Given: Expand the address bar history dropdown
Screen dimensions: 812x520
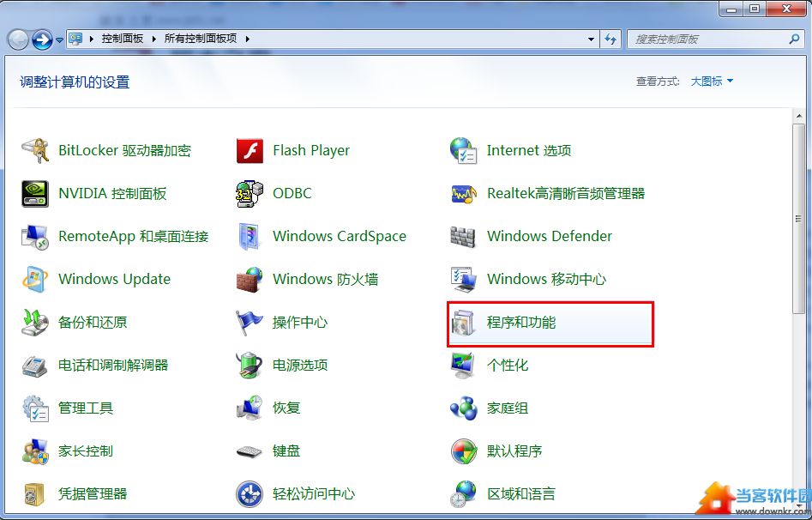Looking at the screenshot, I should (591, 39).
